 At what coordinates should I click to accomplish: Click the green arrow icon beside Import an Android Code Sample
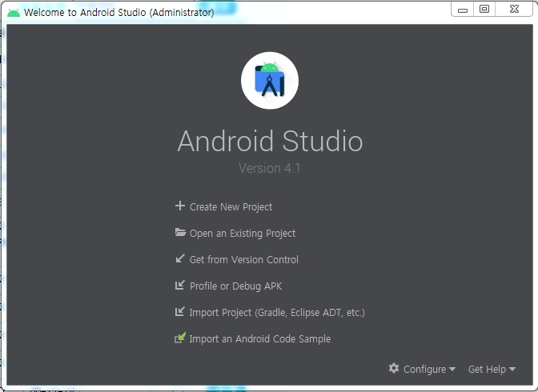(x=180, y=338)
